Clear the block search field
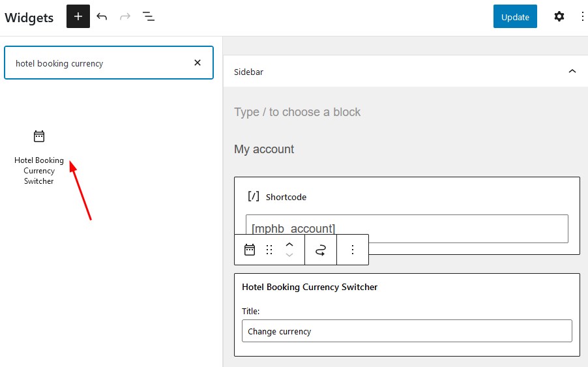Image resolution: width=588 pixels, height=367 pixels. [198, 63]
